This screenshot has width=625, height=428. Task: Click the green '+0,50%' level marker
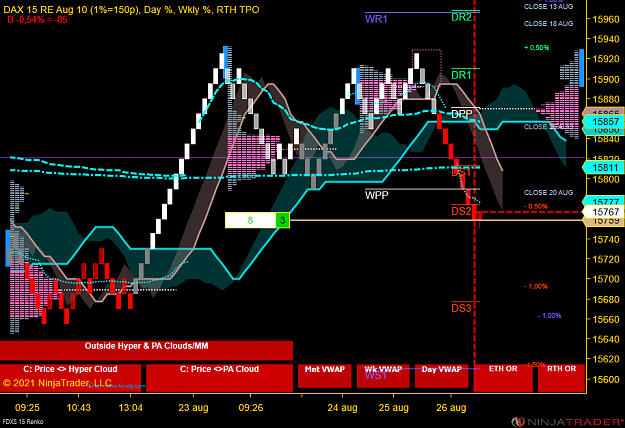coord(537,47)
